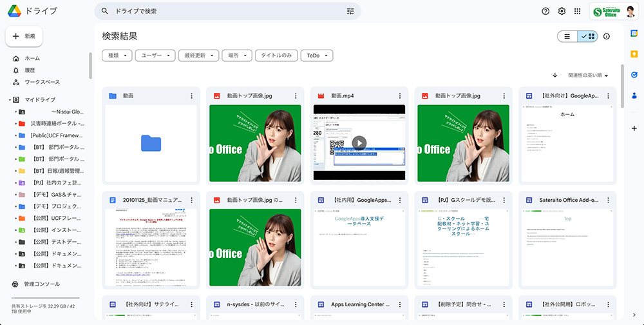Open Google Tasks side panel icon
This screenshot has height=325, width=644.
coord(634,74)
